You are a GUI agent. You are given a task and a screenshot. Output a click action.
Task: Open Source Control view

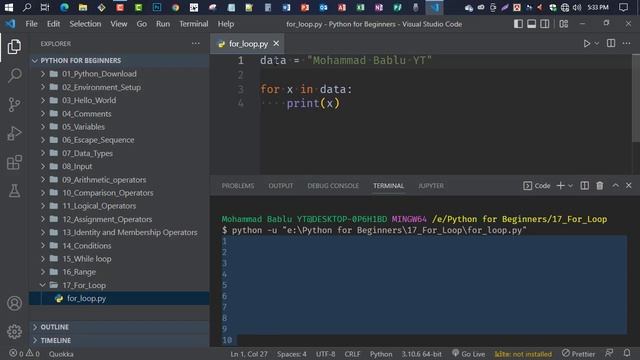14,104
